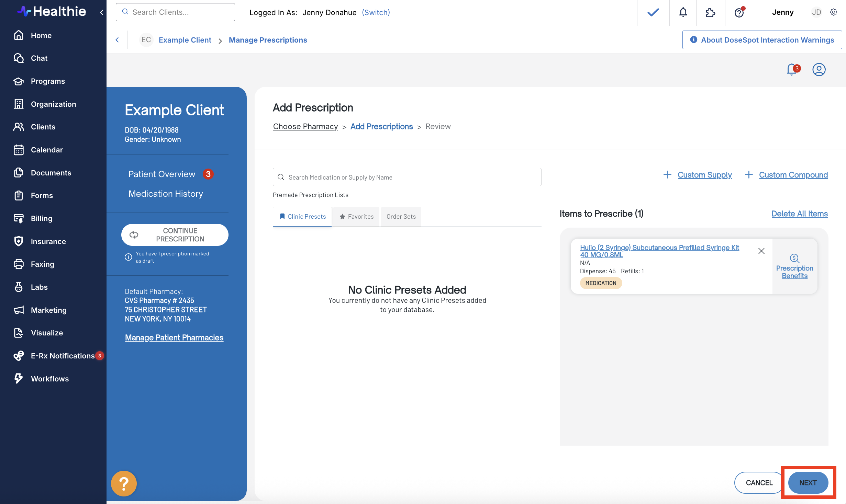Open the settings gear next to JD
Image resolution: width=846 pixels, height=504 pixels.
[834, 12]
